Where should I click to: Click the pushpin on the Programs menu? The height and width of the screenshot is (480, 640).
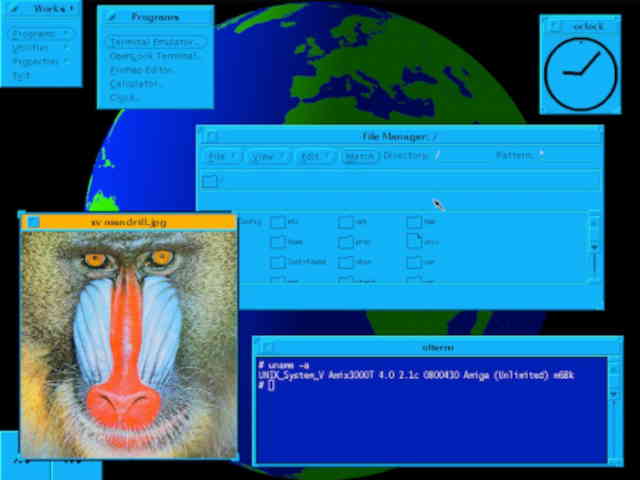[x=112, y=17]
